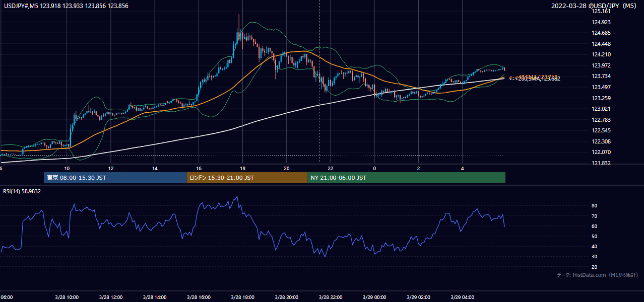Click price axis value 123.497
Screen dimensions: 644x302
click(602, 87)
